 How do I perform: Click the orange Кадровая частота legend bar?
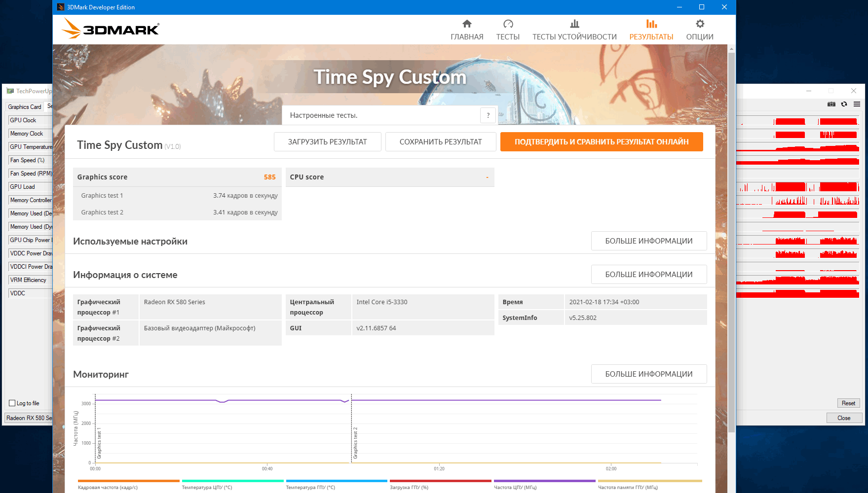coord(129,481)
